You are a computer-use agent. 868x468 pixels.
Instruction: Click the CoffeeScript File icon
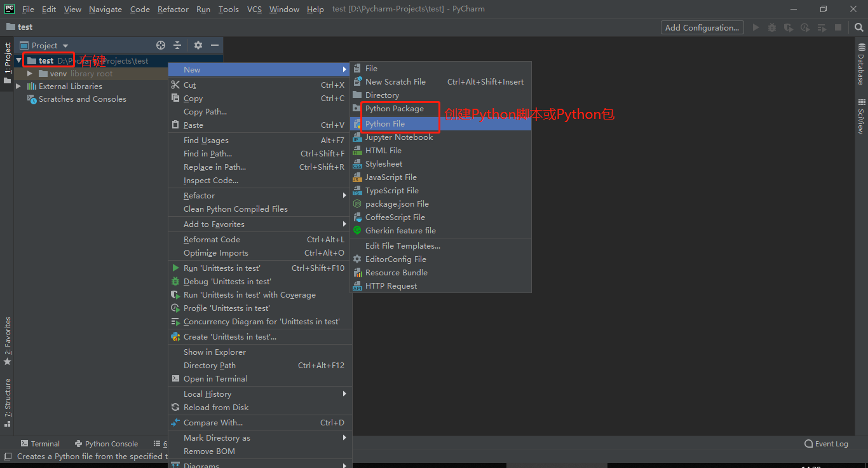357,217
